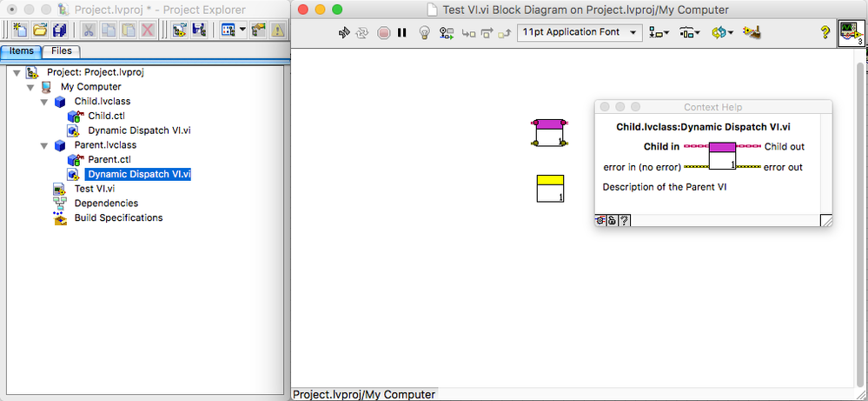Run the VI with the Run arrow
Viewport: 868px width, 401px height.
pyautogui.click(x=344, y=33)
